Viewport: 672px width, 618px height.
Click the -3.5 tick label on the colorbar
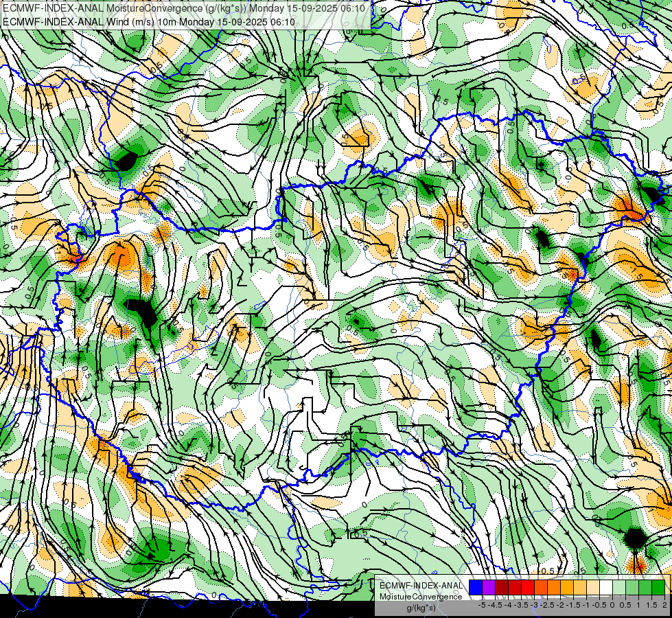pyautogui.click(x=521, y=605)
